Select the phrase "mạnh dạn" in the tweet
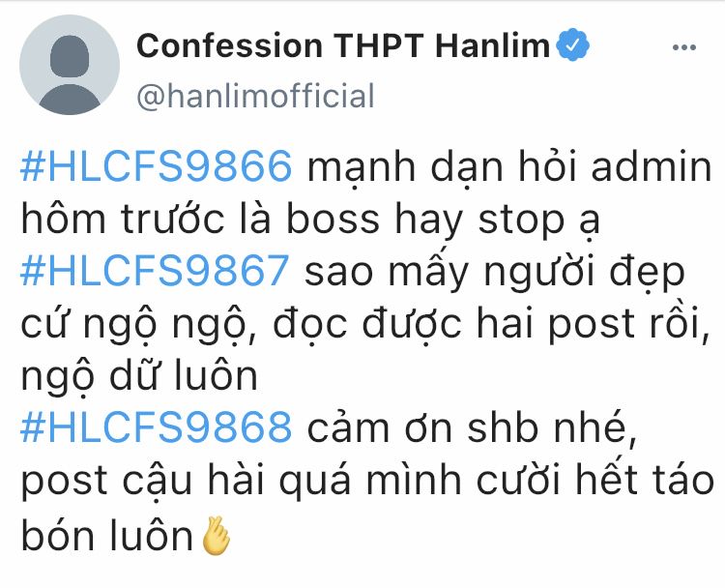 click(x=405, y=169)
